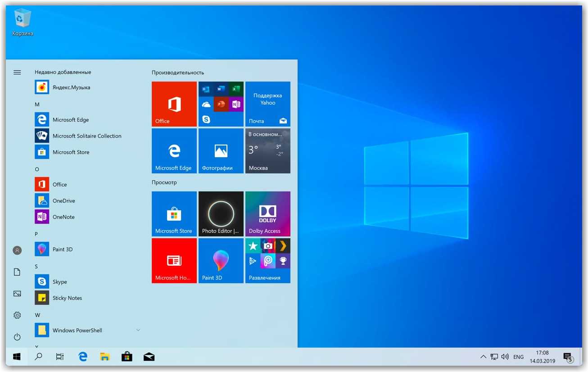Viewport: 588px width, 372px height.
Task: Open Settings gear in Start sidebar
Action: (x=17, y=315)
